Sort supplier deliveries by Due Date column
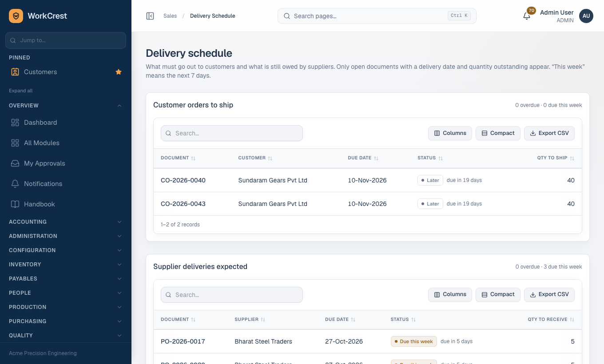Screen dimensions: 604x364 [x=340, y=320]
